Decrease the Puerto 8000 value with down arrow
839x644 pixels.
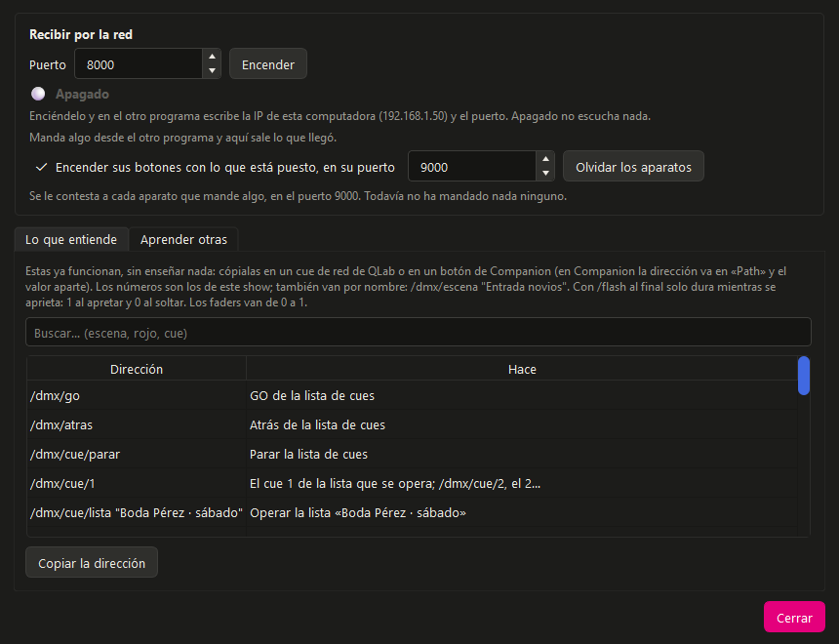212,70
